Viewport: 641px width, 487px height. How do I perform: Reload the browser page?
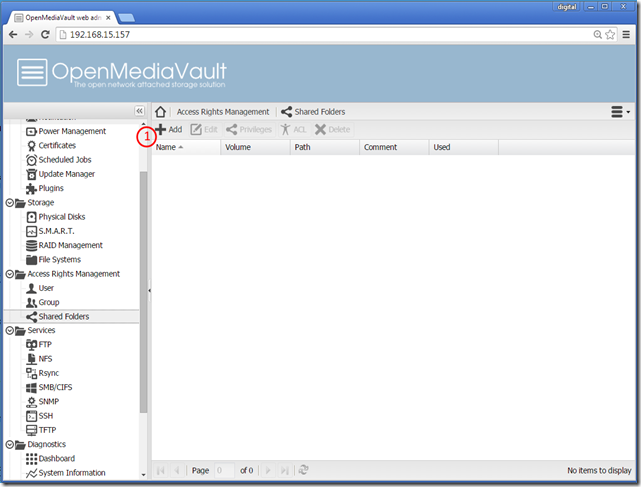pos(45,35)
